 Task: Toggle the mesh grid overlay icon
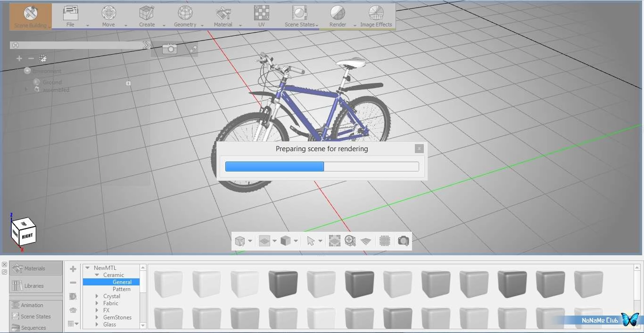click(385, 241)
